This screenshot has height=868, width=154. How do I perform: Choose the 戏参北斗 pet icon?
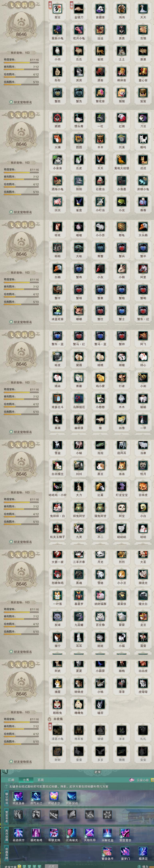pos(57,398)
